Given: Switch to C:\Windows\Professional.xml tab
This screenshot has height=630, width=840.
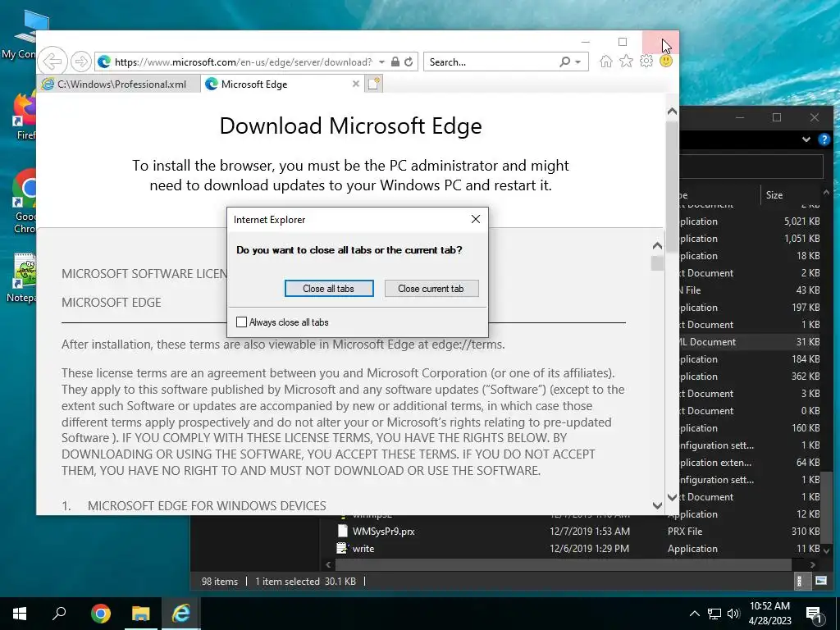Looking at the screenshot, I should point(120,84).
